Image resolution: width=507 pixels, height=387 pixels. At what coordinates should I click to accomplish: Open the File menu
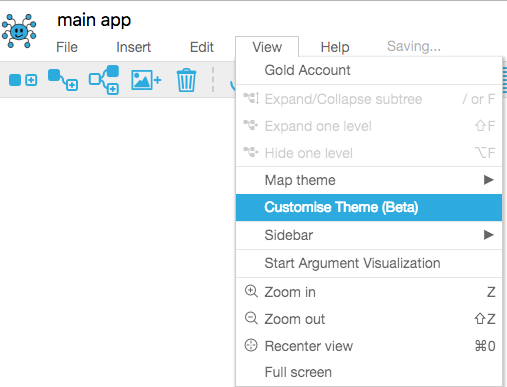pyautogui.click(x=67, y=47)
